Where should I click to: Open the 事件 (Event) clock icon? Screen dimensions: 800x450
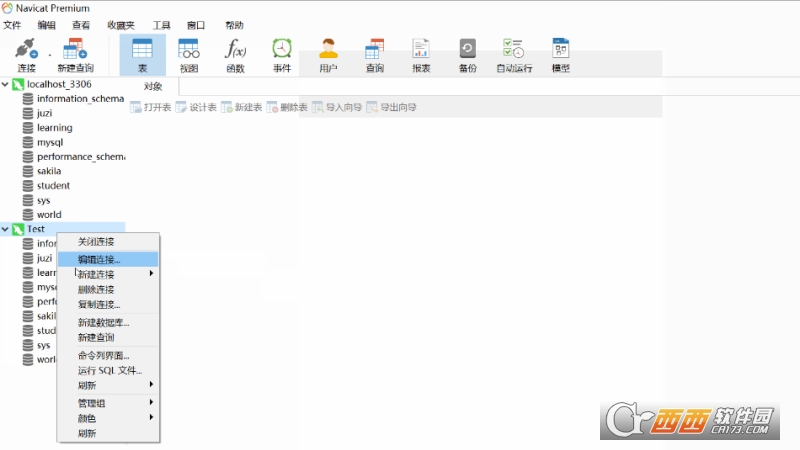click(282, 49)
